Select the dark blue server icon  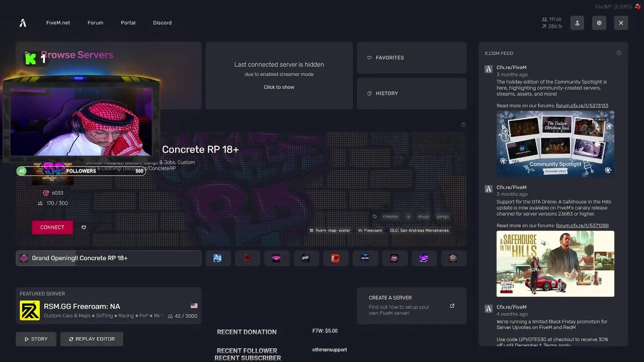[x=365, y=258]
